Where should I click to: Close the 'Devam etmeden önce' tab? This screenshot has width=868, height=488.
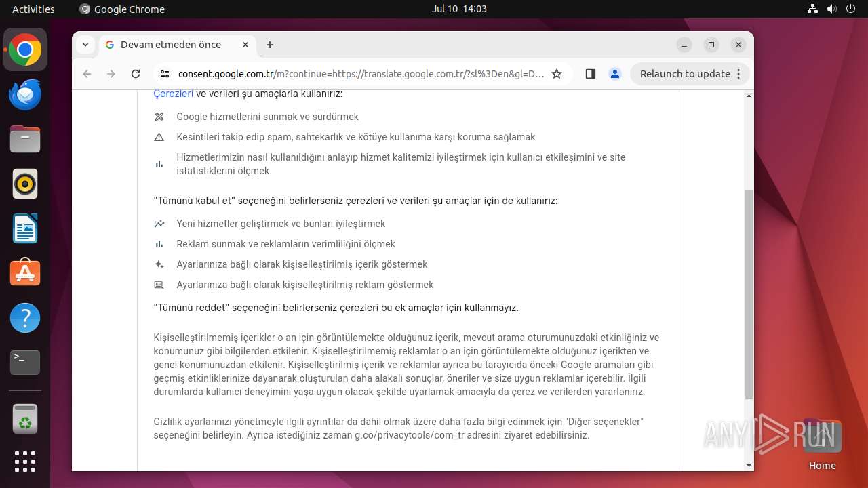tap(245, 45)
